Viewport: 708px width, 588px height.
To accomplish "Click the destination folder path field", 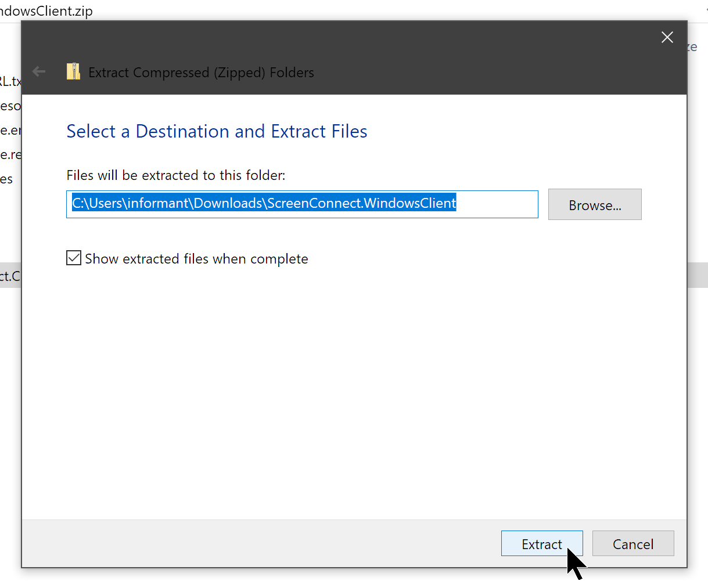I will [x=302, y=204].
